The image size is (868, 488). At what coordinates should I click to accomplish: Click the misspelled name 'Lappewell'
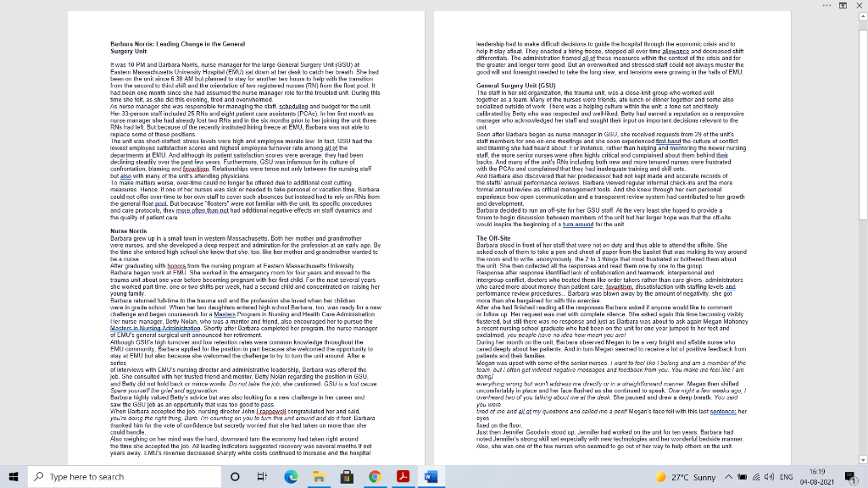(271, 412)
